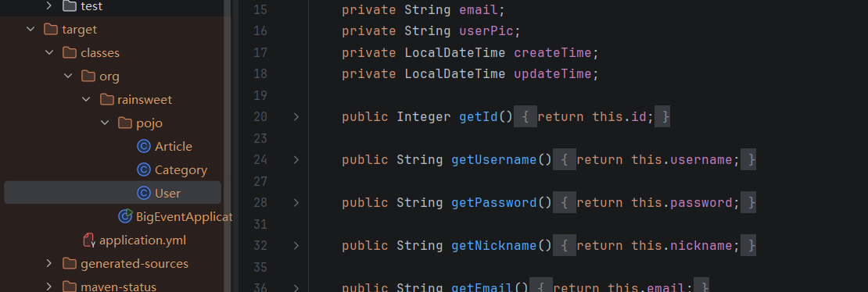This screenshot has width=868, height=292.
Task: Click the application.yml file icon
Action: pos(88,240)
